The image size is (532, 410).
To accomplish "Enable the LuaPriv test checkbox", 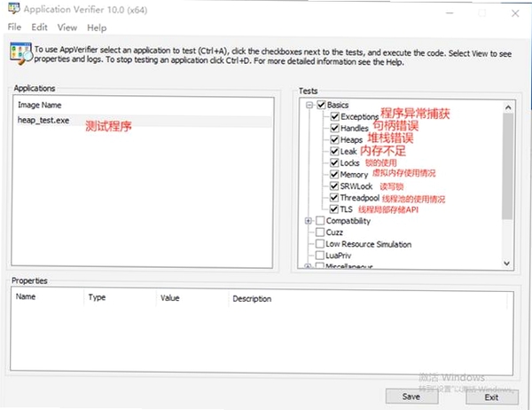I will click(319, 256).
